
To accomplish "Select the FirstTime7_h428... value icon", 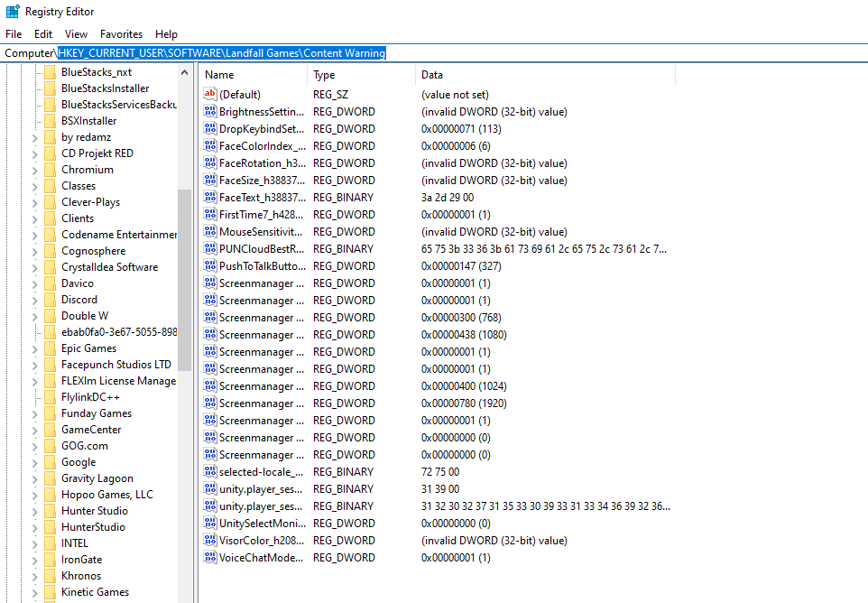I will (x=210, y=214).
